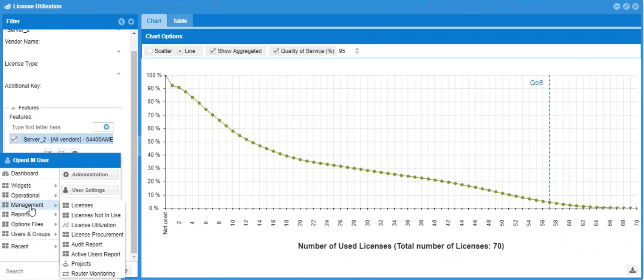Collapse the Features section triangle
Screen dimensions: 644x280
13,108
